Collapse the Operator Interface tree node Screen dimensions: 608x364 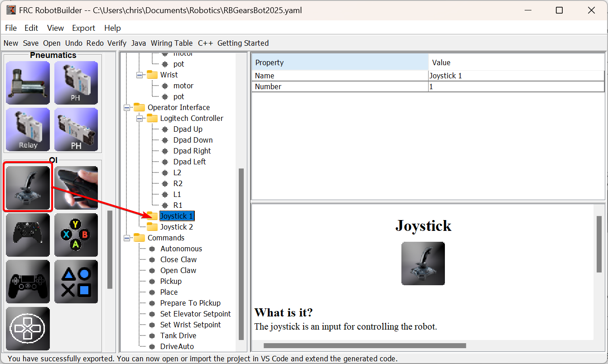(127, 108)
